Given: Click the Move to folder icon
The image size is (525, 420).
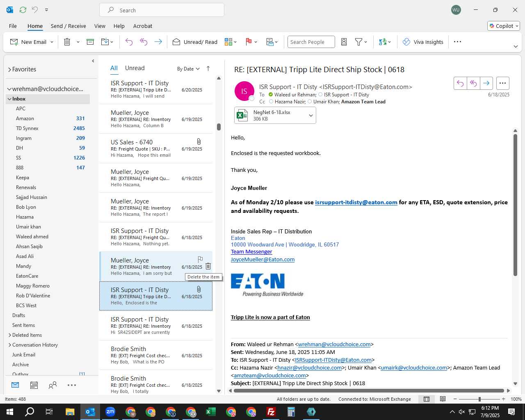Looking at the screenshot, I should (105, 42).
